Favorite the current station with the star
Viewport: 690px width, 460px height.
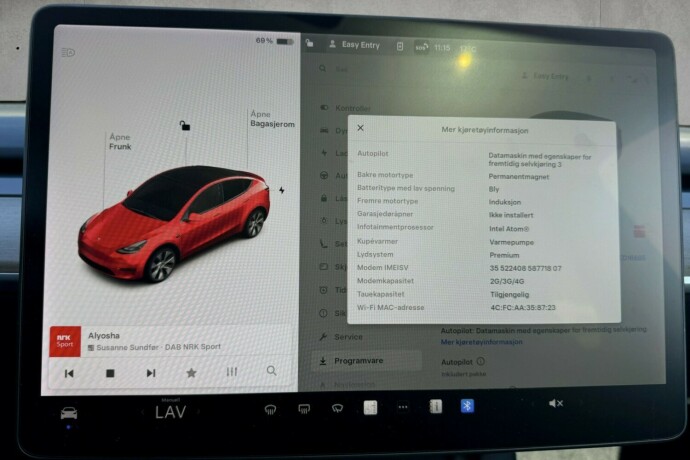coord(191,373)
